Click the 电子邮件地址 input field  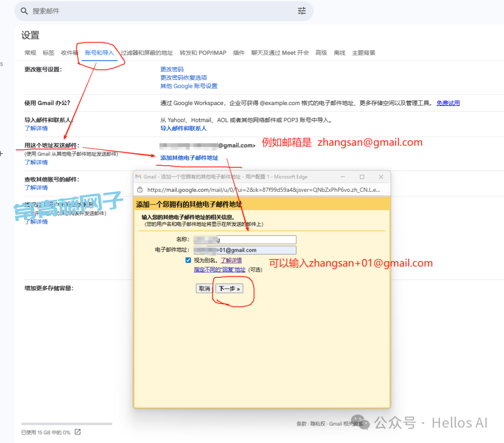[x=245, y=250]
